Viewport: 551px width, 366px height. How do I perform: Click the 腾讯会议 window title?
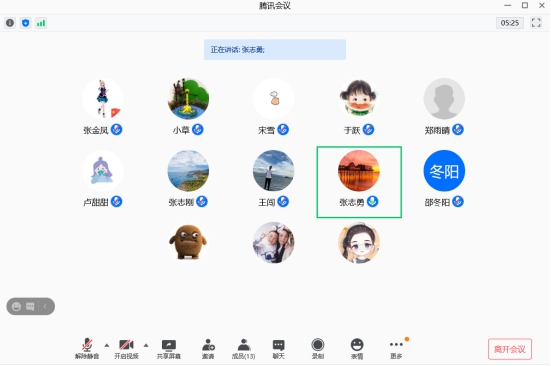(x=275, y=6)
